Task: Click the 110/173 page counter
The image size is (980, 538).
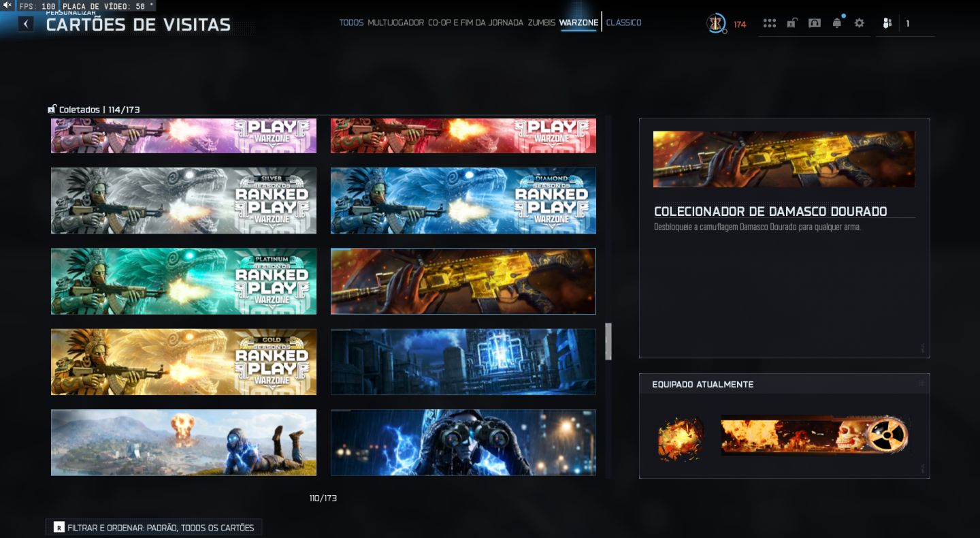Action: point(323,499)
